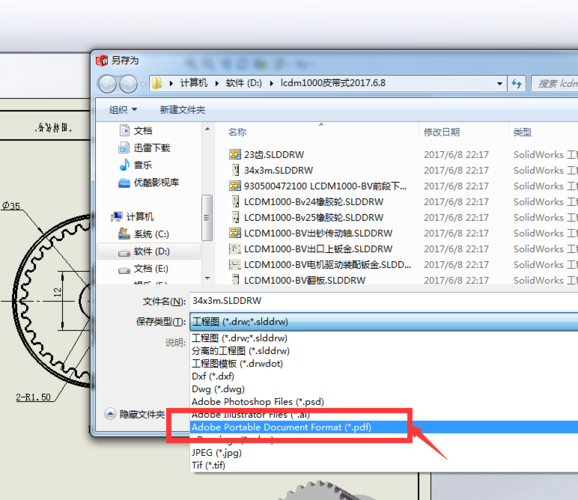Screen dimensions: 578x500
Task: Click the Ø35 dimension in the drawing
Action: coord(11,206)
